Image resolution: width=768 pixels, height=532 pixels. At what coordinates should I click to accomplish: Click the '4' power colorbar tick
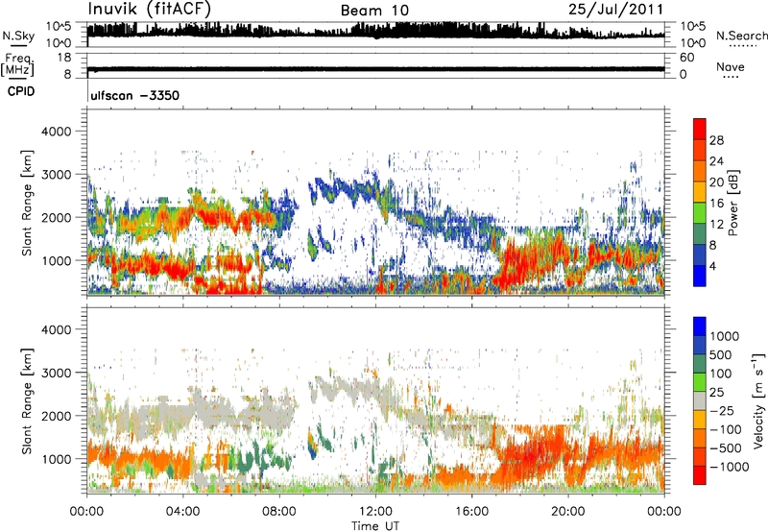click(713, 266)
